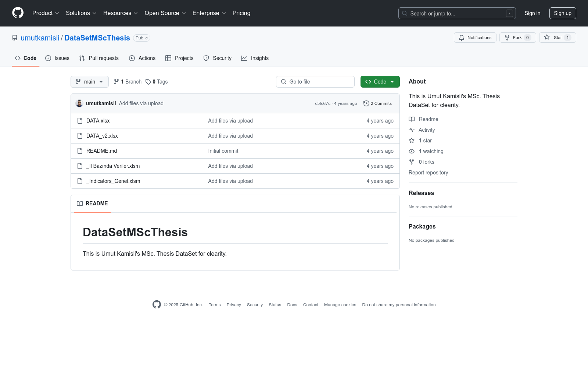Open the Packages heading link
Image resolution: width=588 pixels, height=368 pixels.
pos(422,227)
